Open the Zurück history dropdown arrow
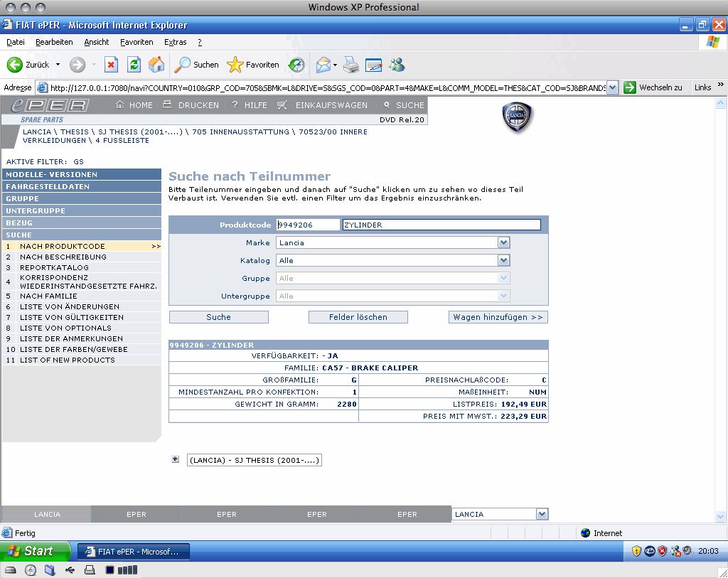The height and width of the screenshot is (578, 728). pos(58,65)
